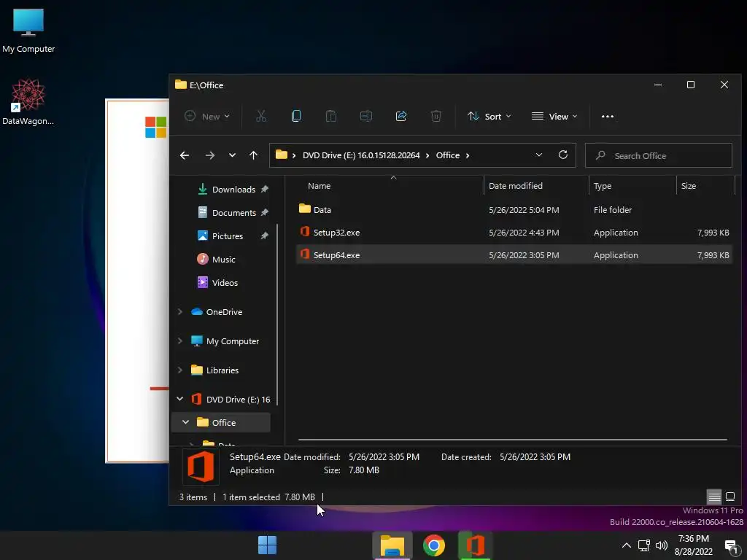This screenshot has width=747, height=560.
Task: Select the Data folder row
Action: pos(514,209)
